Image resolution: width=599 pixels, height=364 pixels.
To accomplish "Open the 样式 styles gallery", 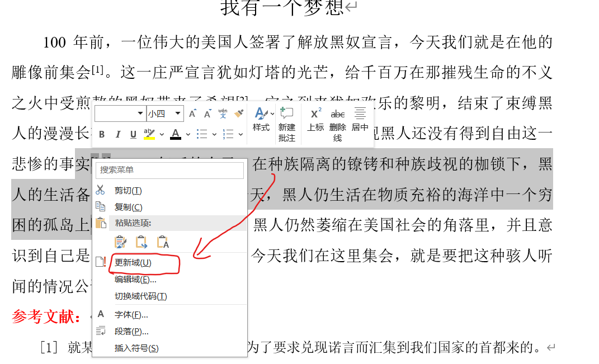I will [x=262, y=120].
